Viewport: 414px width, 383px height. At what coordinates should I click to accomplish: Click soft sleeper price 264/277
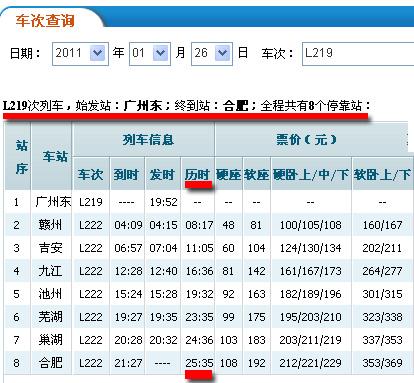point(382,271)
